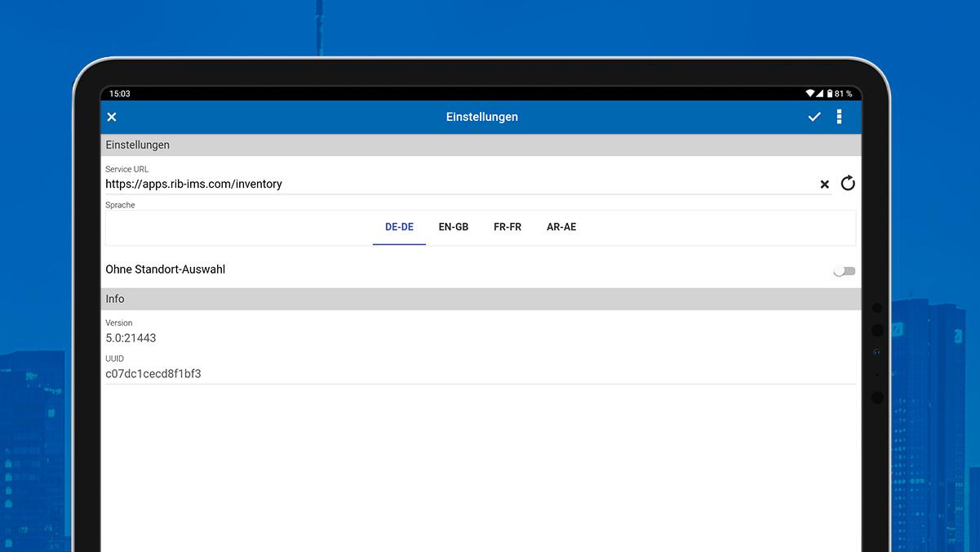This screenshot has width=980, height=552.
Task: Open the three-dot overflow menu
Action: coord(839,117)
